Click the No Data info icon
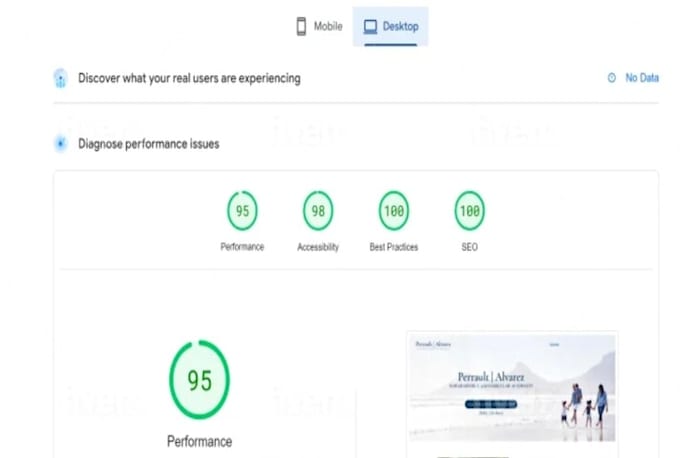Viewport: 680px width, 458px height. coord(611,78)
